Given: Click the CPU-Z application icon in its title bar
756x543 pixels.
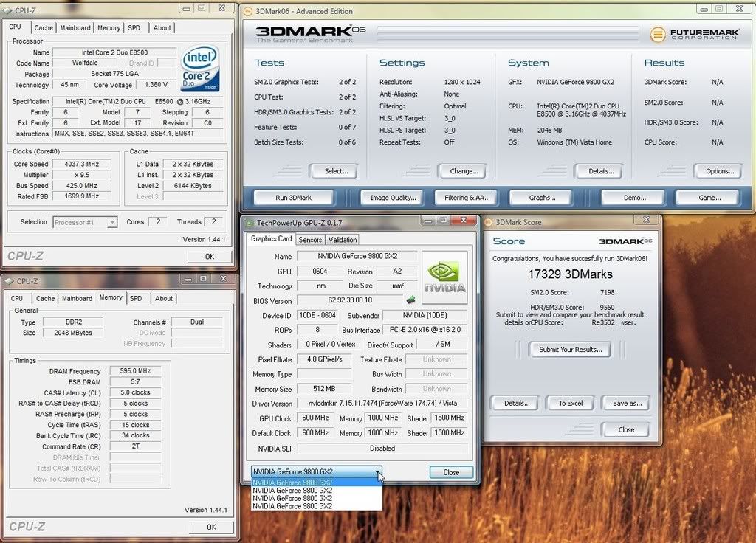Looking at the screenshot, I should click(7, 10).
